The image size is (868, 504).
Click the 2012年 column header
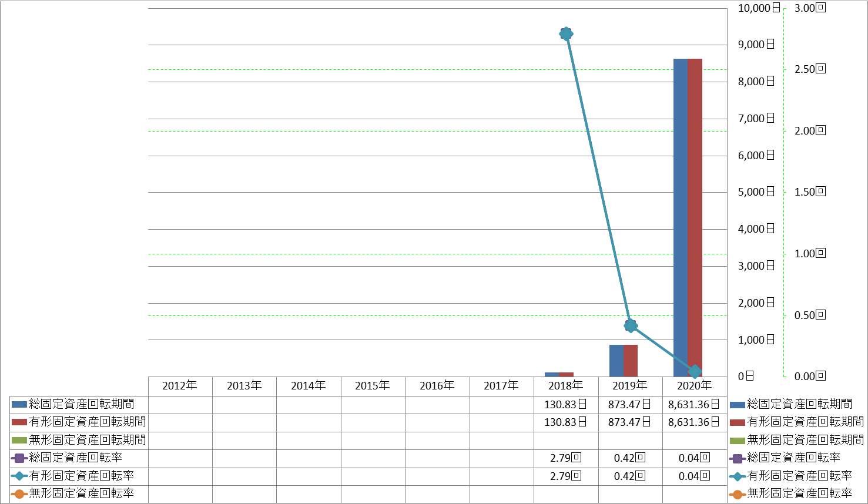[180, 386]
